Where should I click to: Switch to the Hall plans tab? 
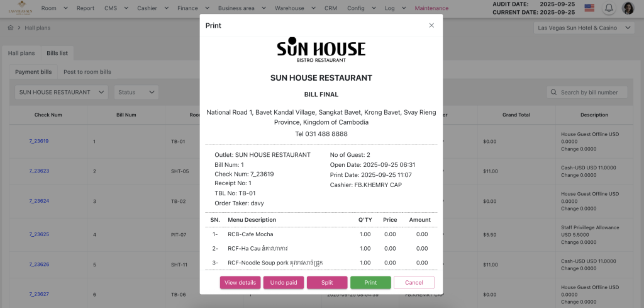(x=21, y=54)
